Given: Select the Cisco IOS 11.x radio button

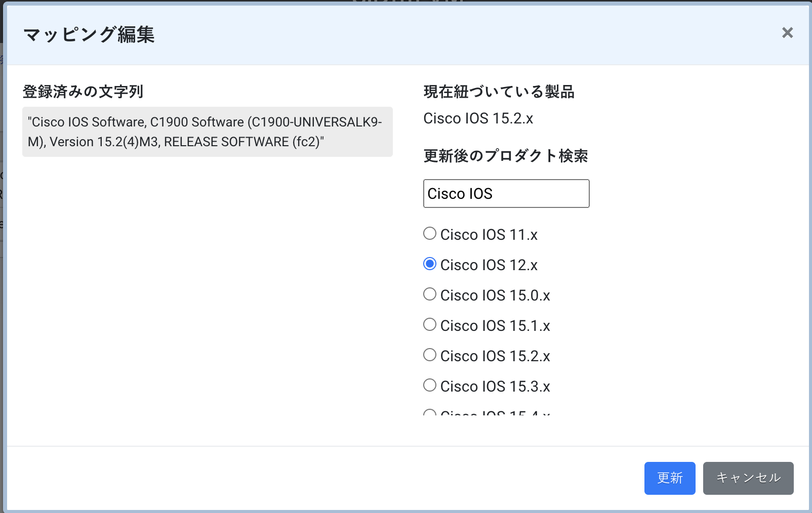Looking at the screenshot, I should (x=430, y=233).
